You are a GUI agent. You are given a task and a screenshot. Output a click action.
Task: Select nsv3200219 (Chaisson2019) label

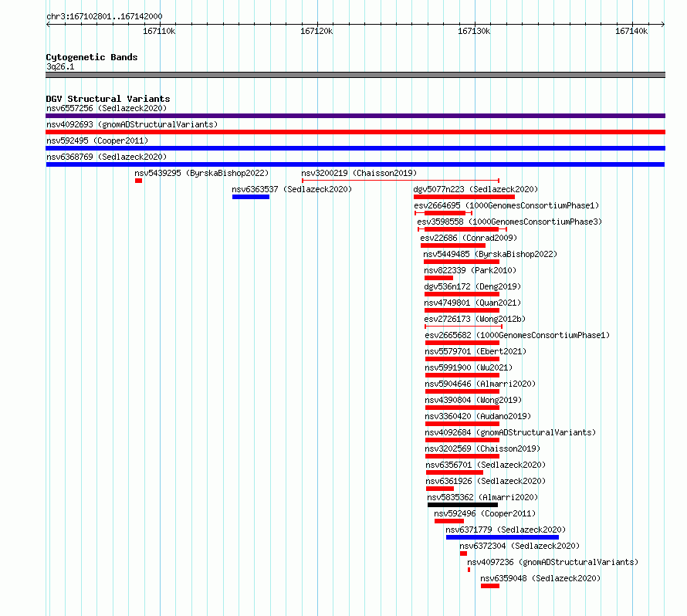[x=359, y=173]
